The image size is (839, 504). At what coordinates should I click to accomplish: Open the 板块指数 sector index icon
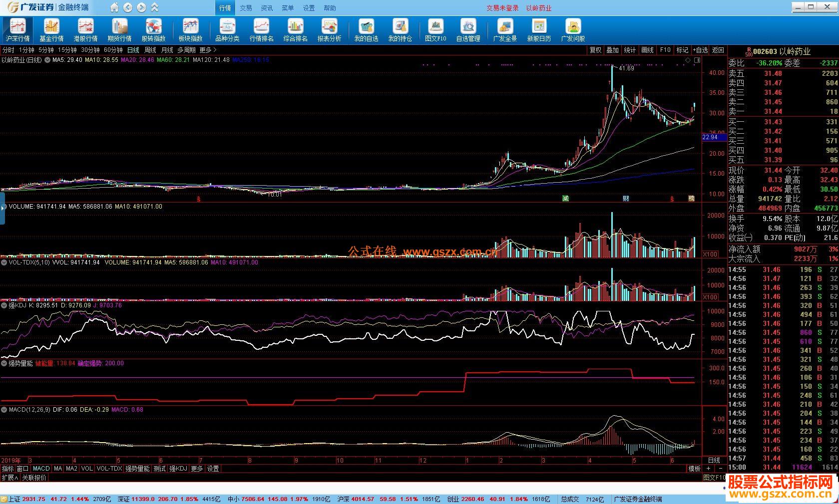point(190,30)
